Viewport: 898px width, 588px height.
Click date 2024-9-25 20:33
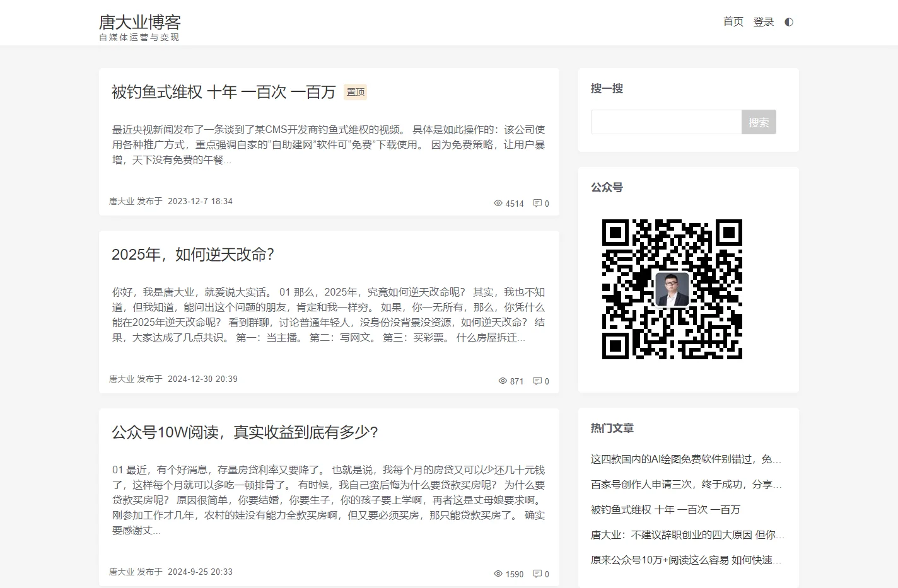[200, 572]
